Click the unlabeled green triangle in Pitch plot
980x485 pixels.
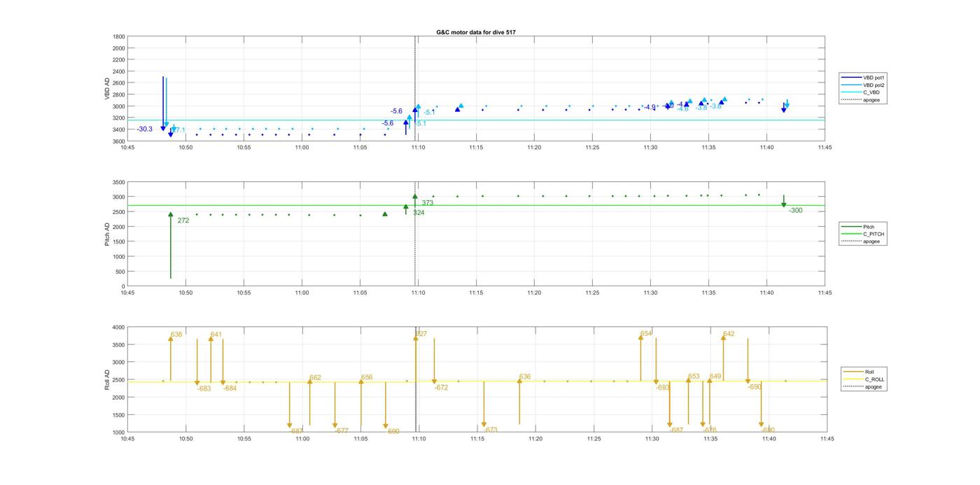[x=385, y=214]
